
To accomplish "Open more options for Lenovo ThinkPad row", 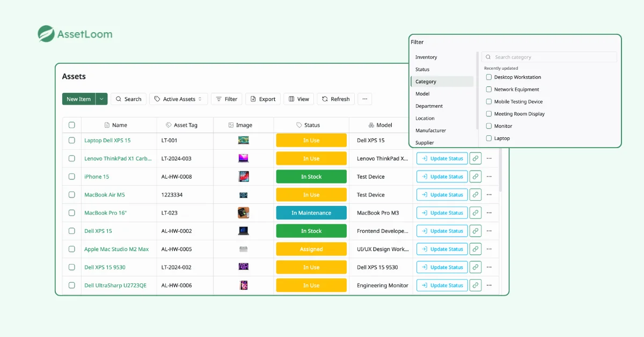I will [489, 158].
